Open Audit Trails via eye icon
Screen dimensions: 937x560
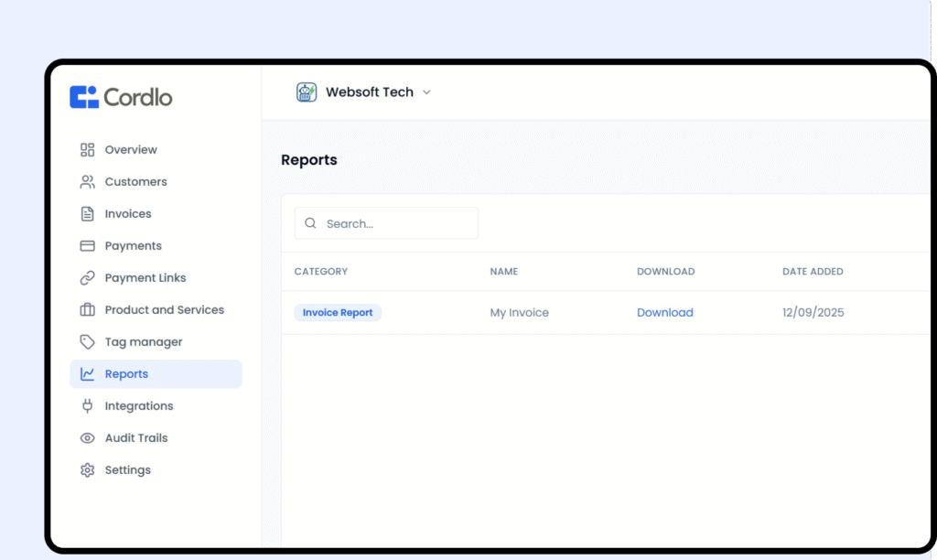coord(88,438)
